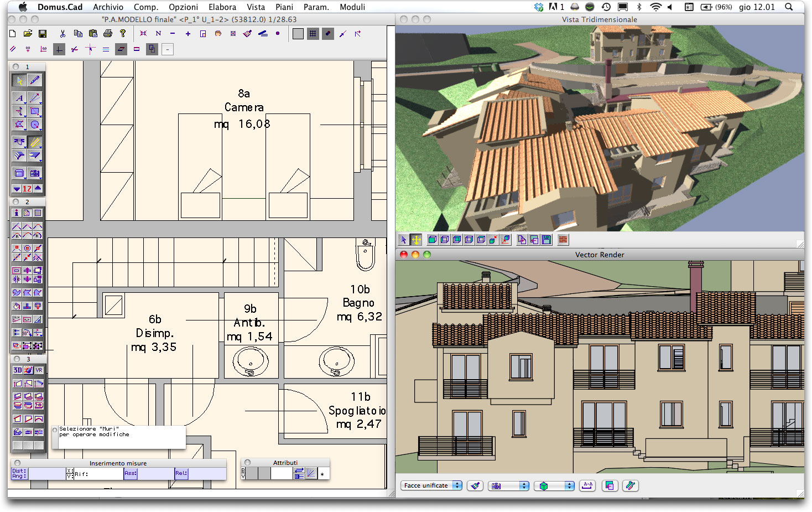Click the down arrow next to 12
This screenshot has height=512, width=812.
(17, 189)
